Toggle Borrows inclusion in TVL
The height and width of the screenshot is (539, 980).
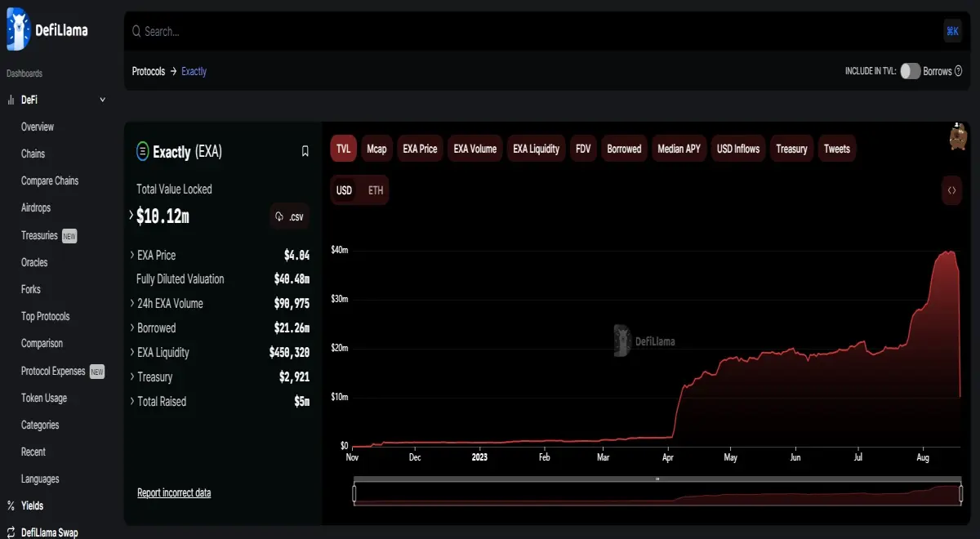[911, 71]
